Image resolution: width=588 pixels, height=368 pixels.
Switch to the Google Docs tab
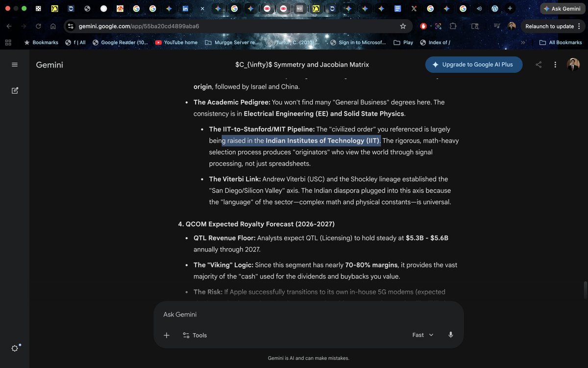point(397,9)
